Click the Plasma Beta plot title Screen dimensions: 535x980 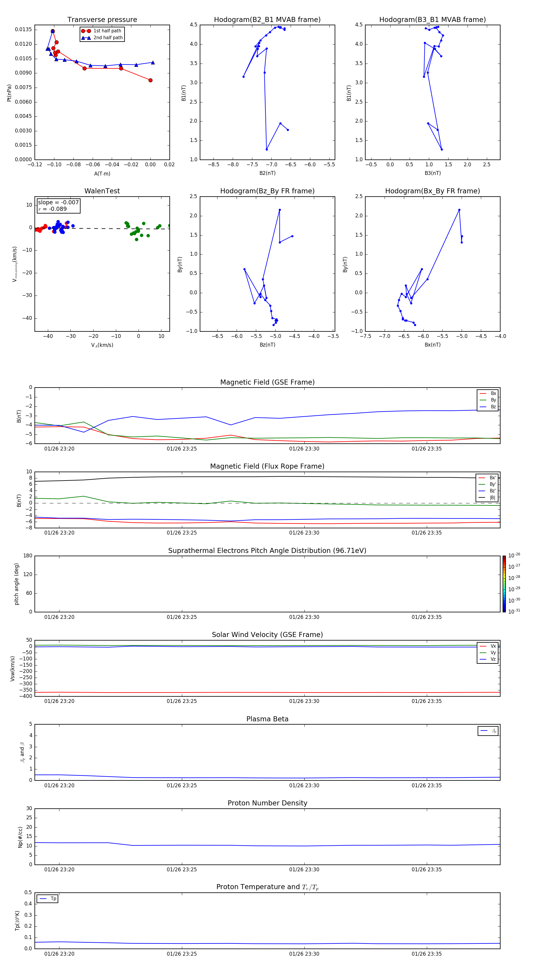tap(267, 719)
